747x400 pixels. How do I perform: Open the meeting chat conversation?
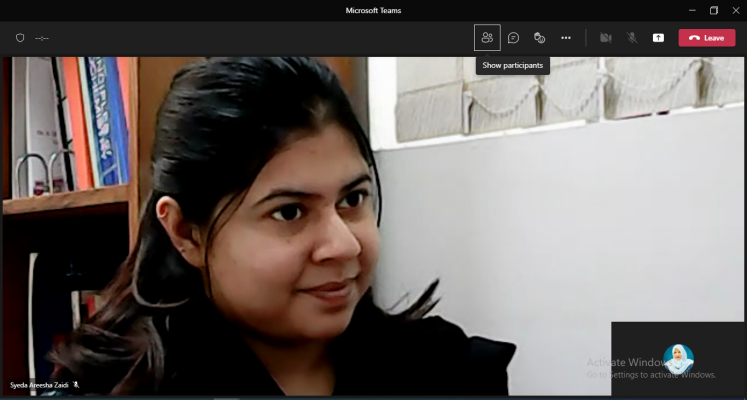coord(513,38)
